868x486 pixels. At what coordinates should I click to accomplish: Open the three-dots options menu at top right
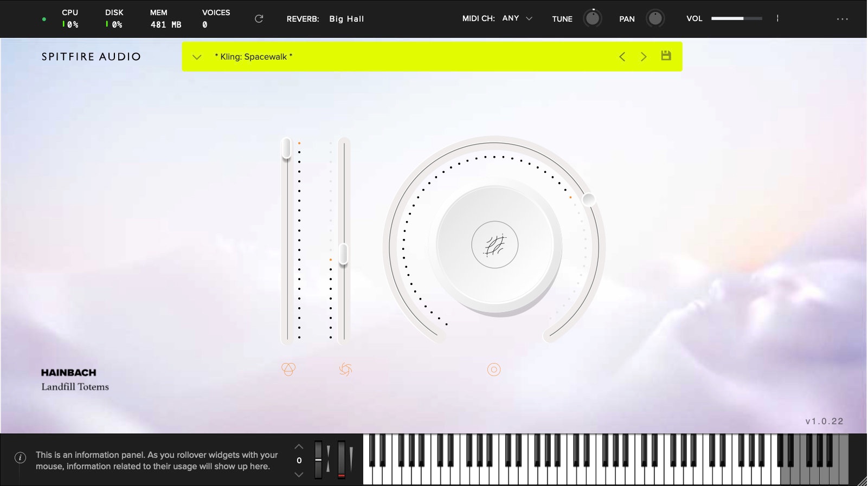tap(843, 19)
